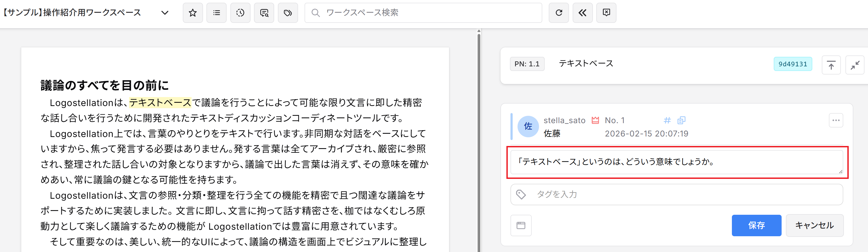The image size is (868, 252).
Task: Click the star favorites icon
Action: [193, 13]
